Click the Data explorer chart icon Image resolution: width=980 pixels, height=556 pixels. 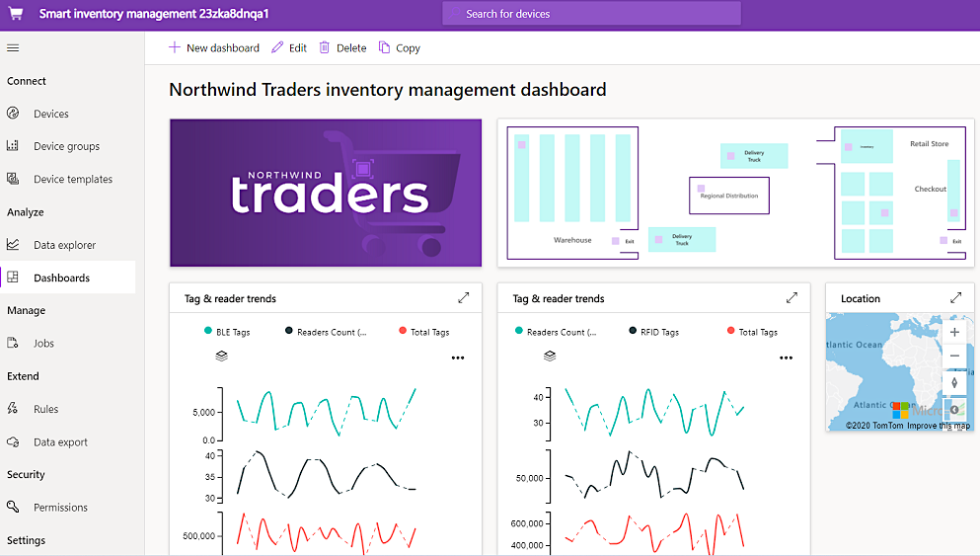tap(13, 245)
